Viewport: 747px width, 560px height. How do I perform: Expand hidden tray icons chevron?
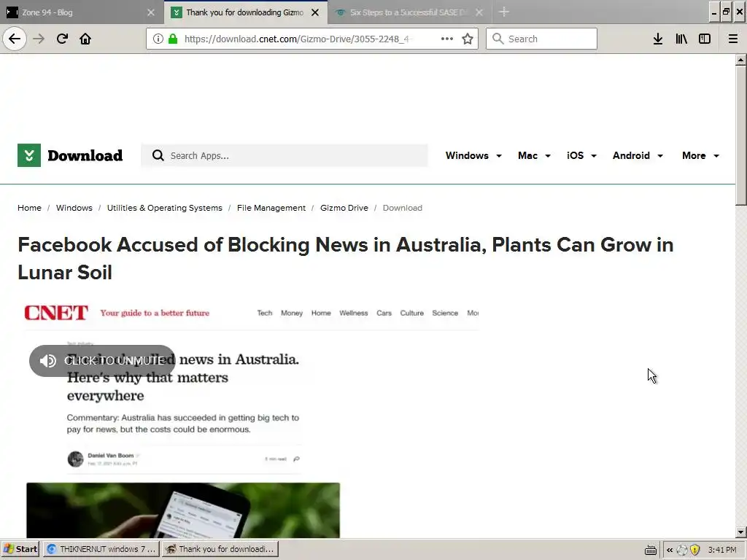(670, 550)
